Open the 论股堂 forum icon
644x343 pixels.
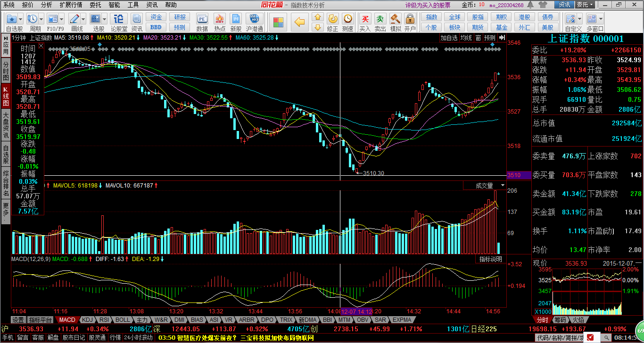point(119,19)
